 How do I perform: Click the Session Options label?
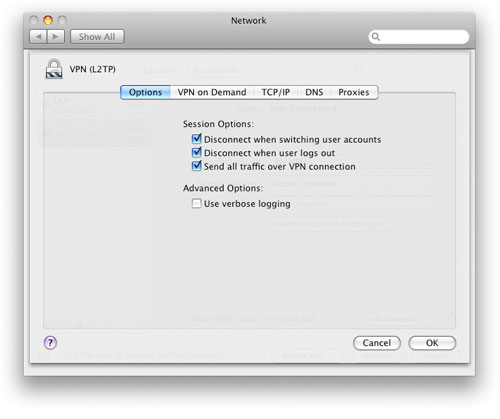218,124
